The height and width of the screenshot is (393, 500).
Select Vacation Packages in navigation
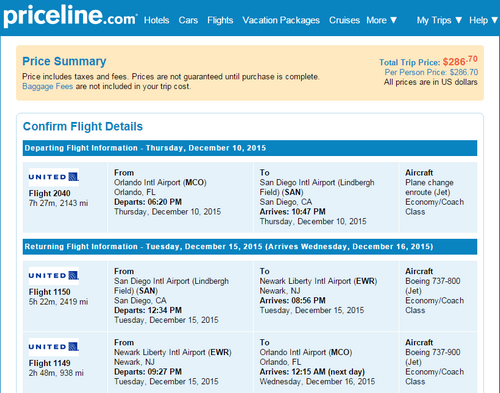click(281, 20)
